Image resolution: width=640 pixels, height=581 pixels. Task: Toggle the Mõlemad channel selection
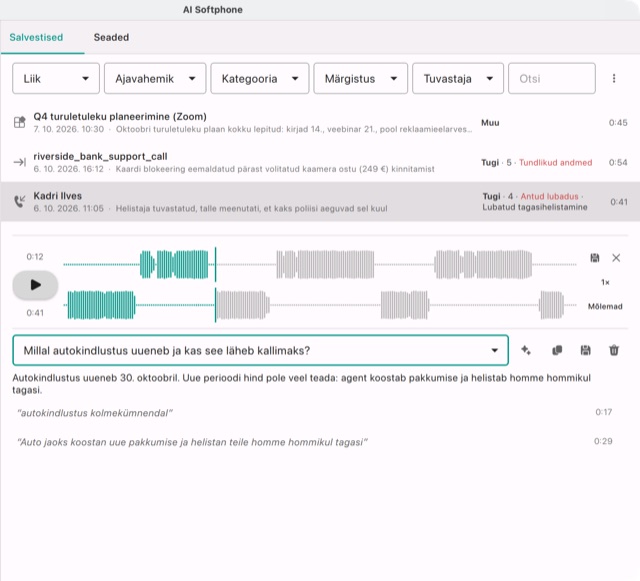point(605,306)
